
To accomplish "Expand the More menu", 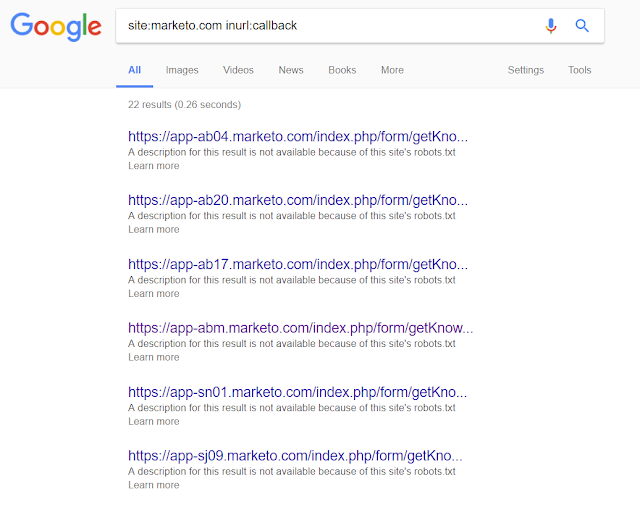I will tap(392, 70).
